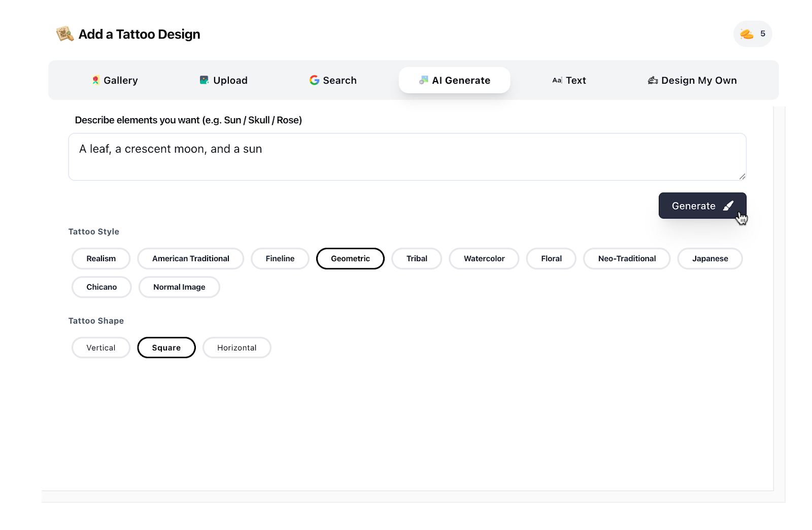Switch to the Upload tab

(x=223, y=80)
